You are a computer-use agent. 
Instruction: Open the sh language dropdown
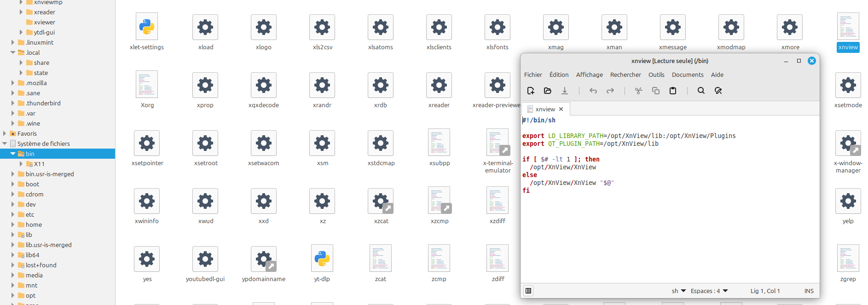pos(678,291)
